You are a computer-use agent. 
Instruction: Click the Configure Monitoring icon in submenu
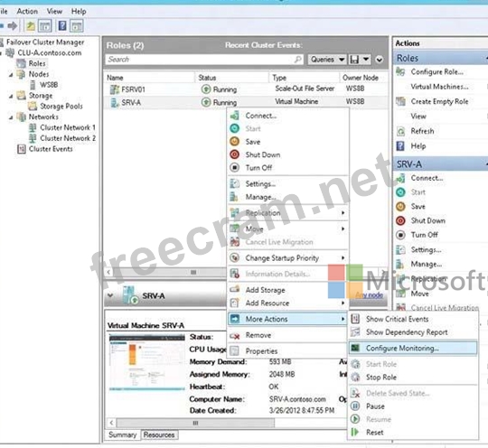point(355,348)
